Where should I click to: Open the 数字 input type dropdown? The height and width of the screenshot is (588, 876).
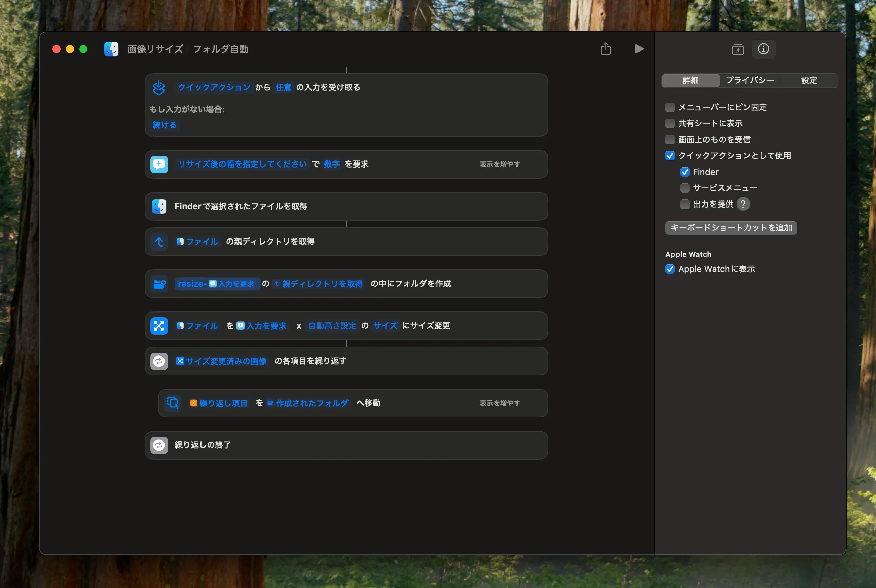click(x=332, y=164)
